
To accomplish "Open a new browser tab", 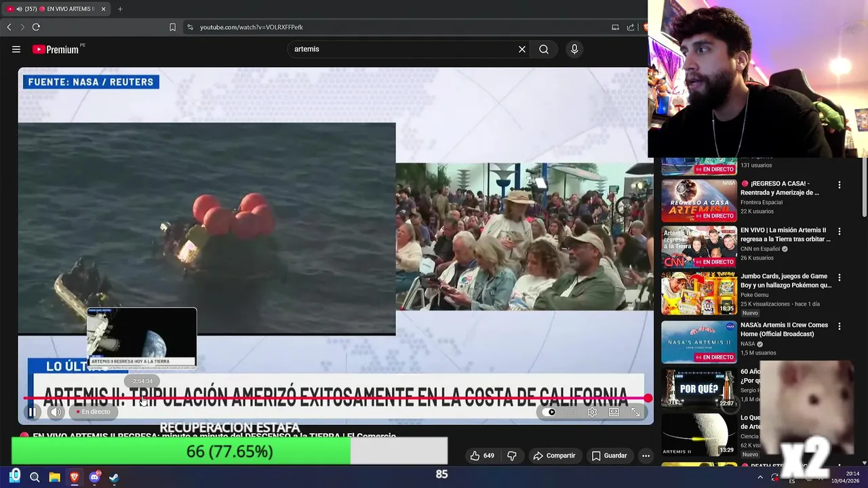I will (x=120, y=9).
